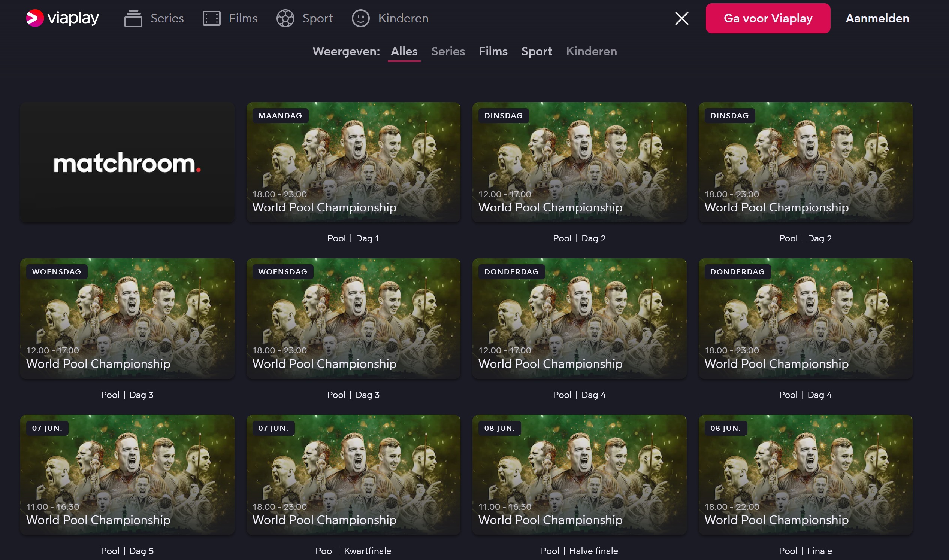Image resolution: width=949 pixels, height=560 pixels.
Task: Click the Films filmstrip icon
Action: pos(211,18)
